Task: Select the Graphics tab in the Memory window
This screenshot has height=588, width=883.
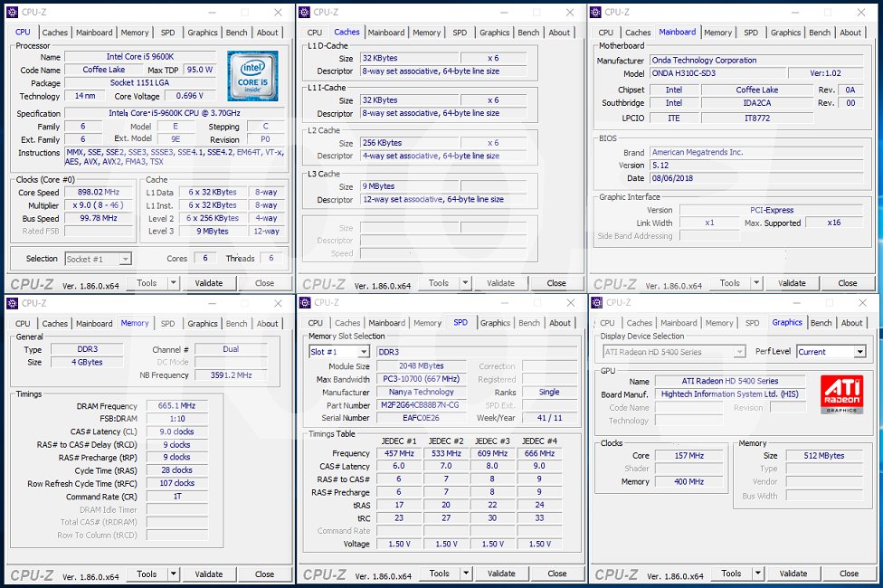Action: pyautogui.click(x=202, y=323)
